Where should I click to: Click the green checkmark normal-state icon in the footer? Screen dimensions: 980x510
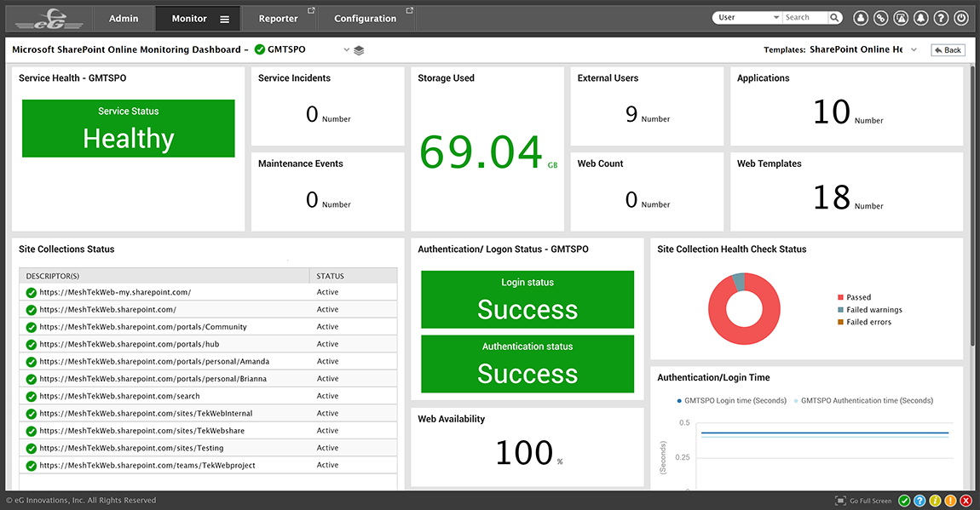coord(904,501)
